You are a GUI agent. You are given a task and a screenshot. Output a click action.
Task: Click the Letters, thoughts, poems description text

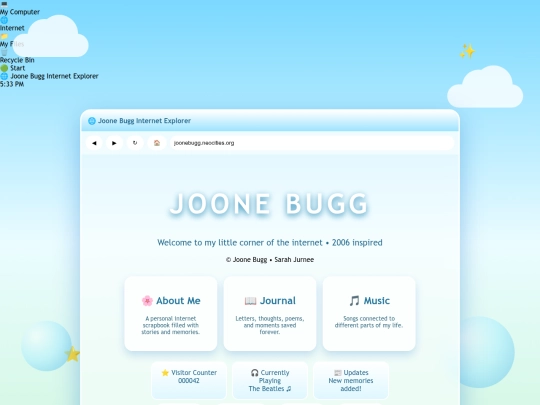pos(270,325)
